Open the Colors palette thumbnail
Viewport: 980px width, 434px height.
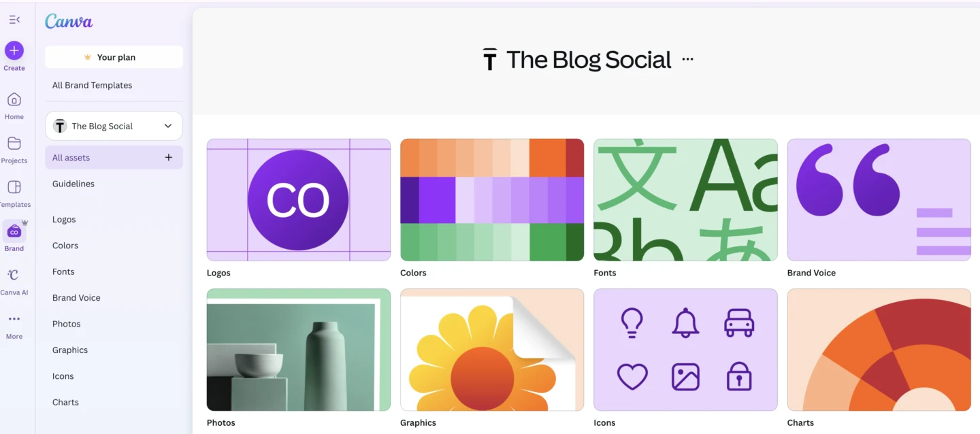point(492,200)
